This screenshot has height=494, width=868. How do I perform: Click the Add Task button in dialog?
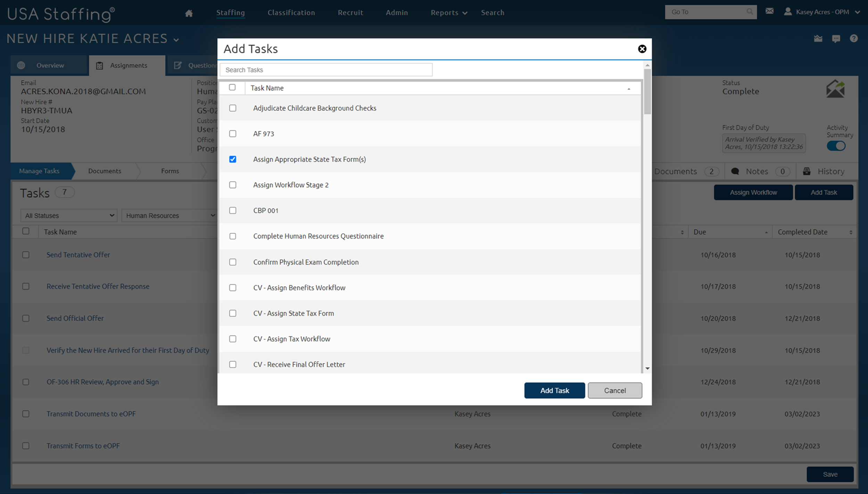554,390
